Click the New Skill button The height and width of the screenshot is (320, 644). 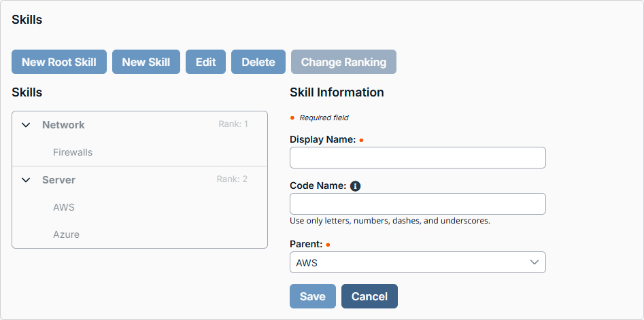146,62
